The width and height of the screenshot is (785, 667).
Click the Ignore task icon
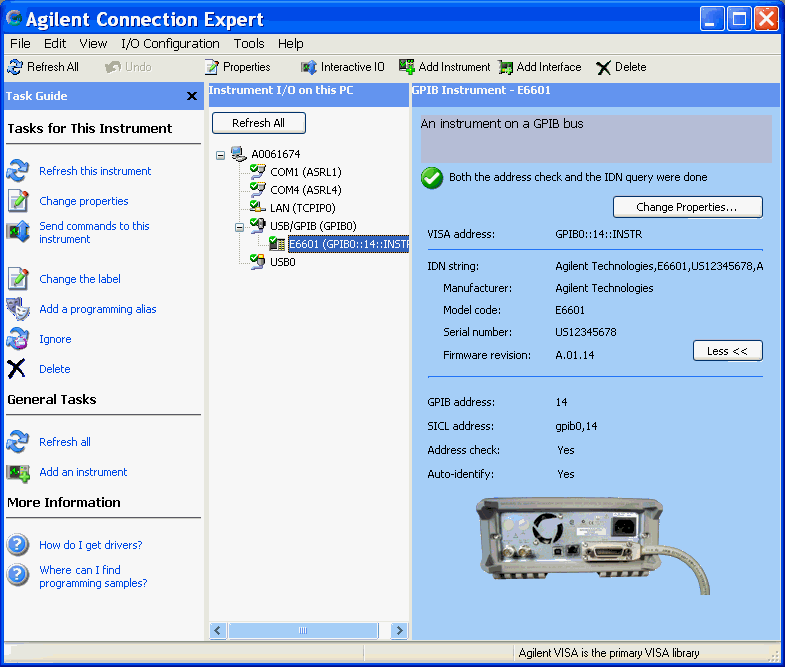click(18, 339)
